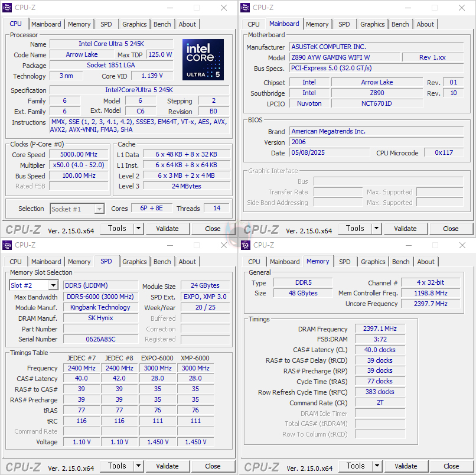Viewport: 476px width, 475px height.
Task: Select EXPO-6000 voltage '1.450 V' cell
Action: (x=158, y=442)
